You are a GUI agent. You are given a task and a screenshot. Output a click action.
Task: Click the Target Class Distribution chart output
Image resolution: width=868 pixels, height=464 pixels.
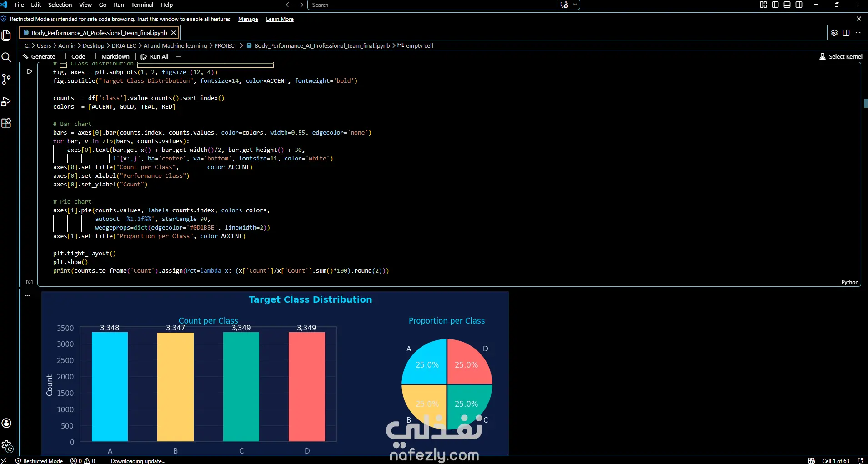point(275,374)
